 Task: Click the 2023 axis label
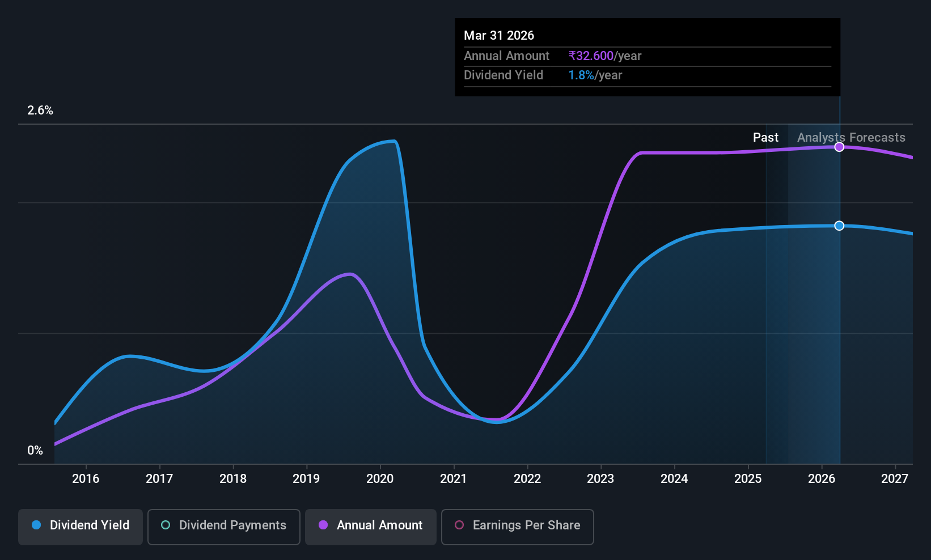pyautogui.click(x=600, y=478)
